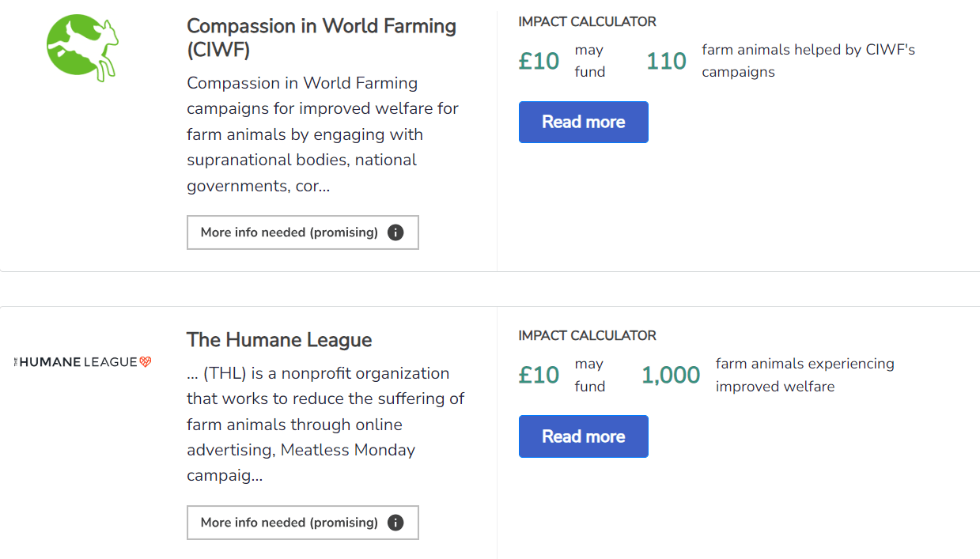This screenshot has width=980, height=559.
Task: Click the 1,000 farm animals figure
Action: click(671, 375)
